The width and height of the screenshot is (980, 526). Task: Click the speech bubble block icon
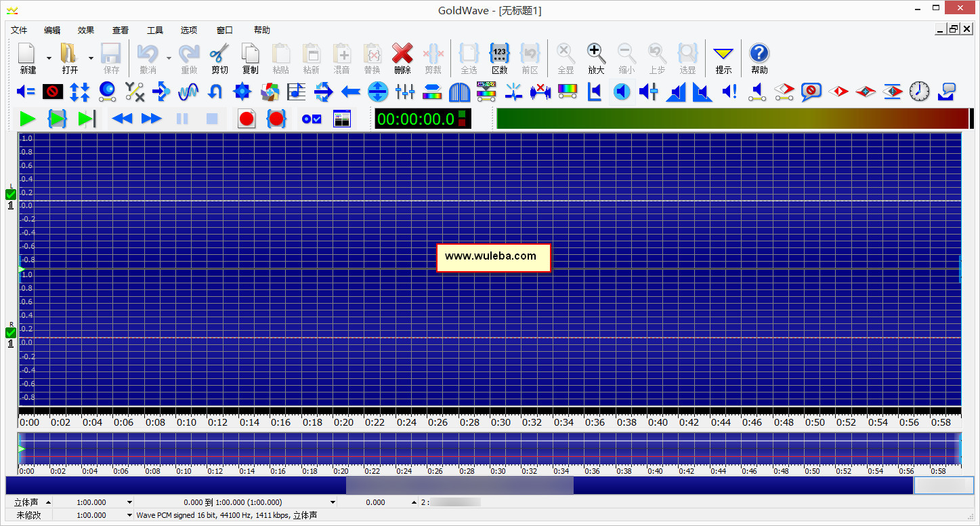[x=811, y=92]
